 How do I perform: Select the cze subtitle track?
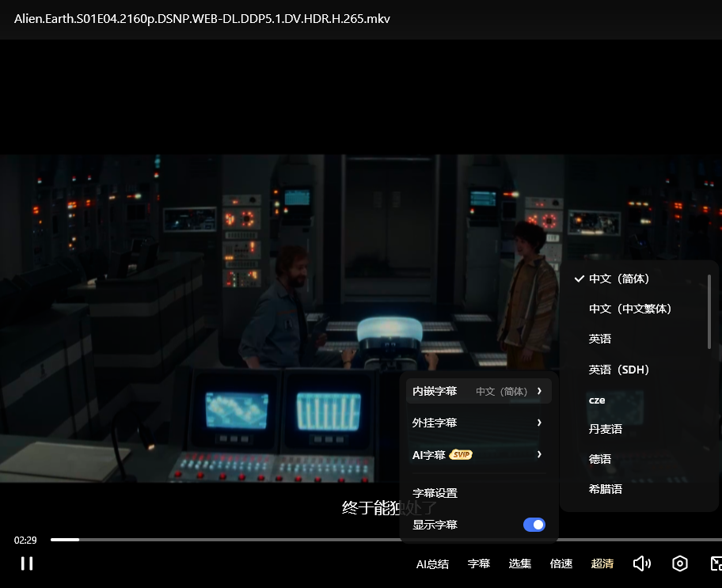pyautogui.click(x=597, y=400)
